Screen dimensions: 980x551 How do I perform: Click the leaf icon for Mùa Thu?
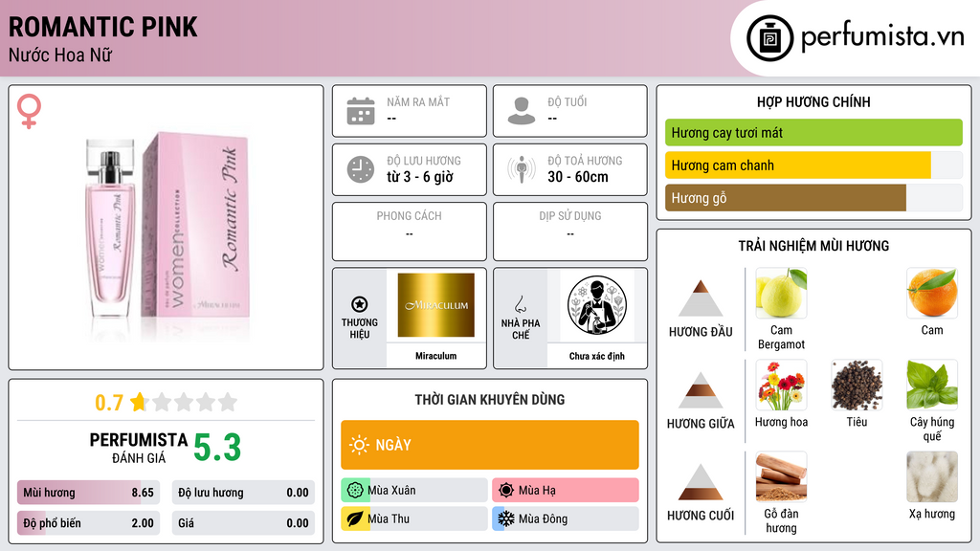point(355,518)
